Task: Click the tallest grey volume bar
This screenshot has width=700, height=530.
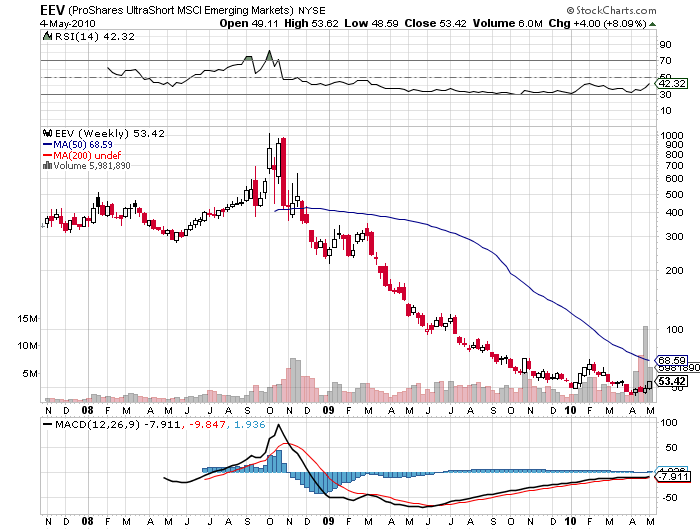Action: (x=647, y=360)
